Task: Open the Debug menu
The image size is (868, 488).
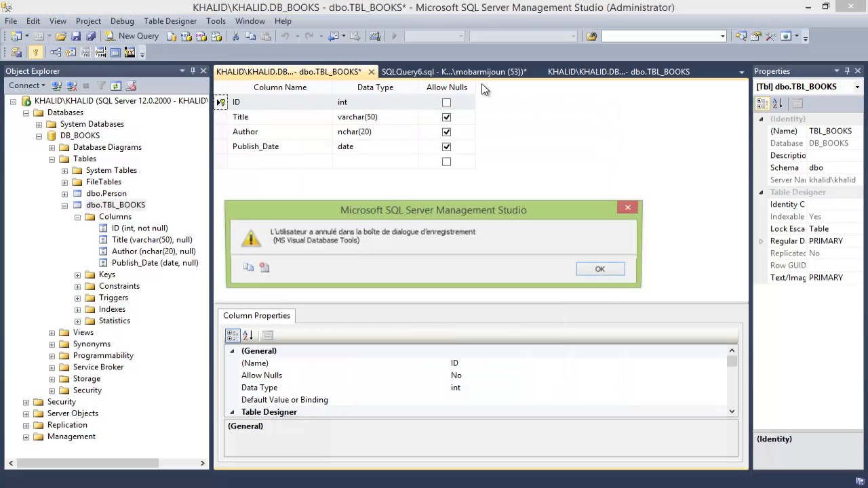Action: click(x=123, y=21)
